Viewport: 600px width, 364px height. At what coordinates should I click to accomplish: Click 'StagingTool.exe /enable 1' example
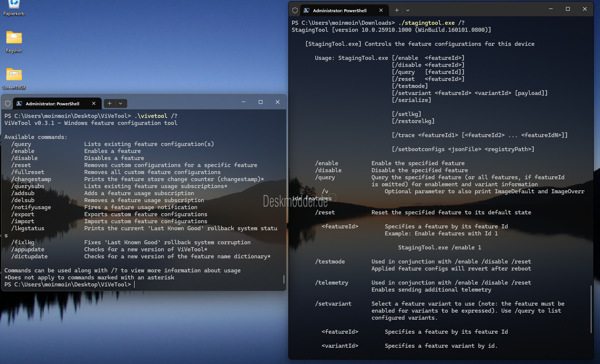point(440,248)
